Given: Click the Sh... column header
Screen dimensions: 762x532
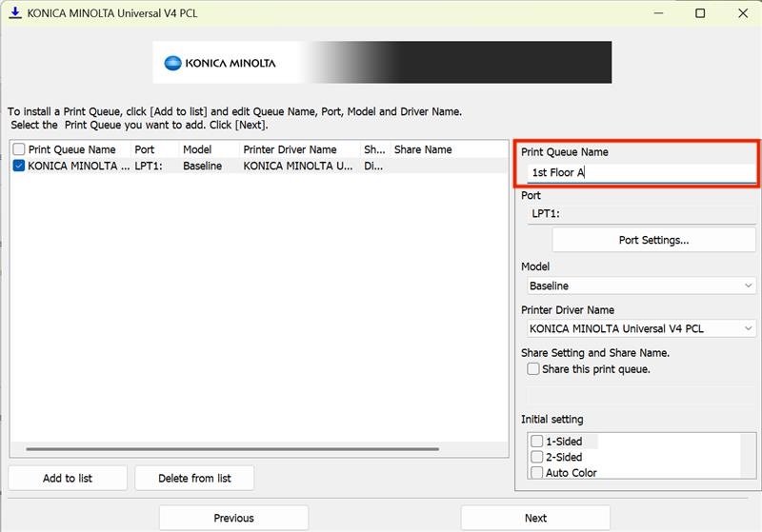Looking at the screenshot, I should (x=374, y=149).
